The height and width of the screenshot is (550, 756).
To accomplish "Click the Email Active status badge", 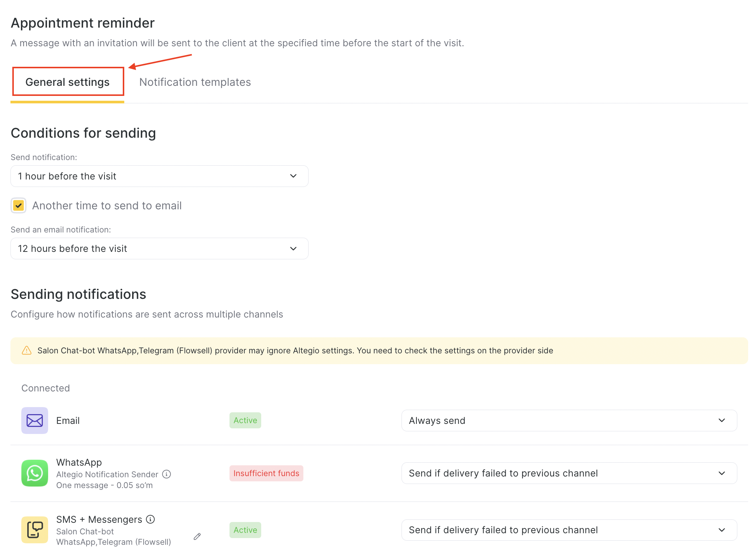I will [x=245, y=421].
